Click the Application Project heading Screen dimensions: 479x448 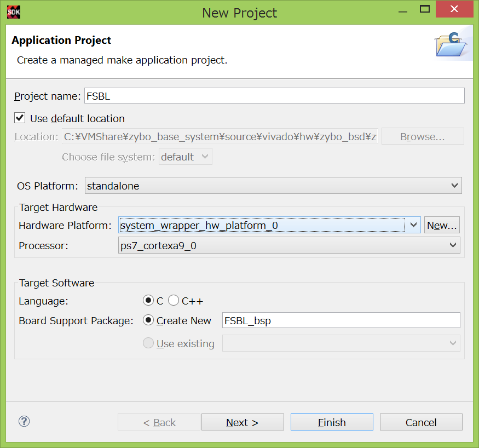61,40
